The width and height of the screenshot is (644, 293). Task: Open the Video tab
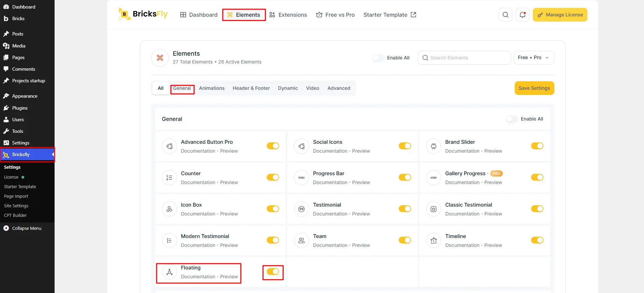point(312,88)
